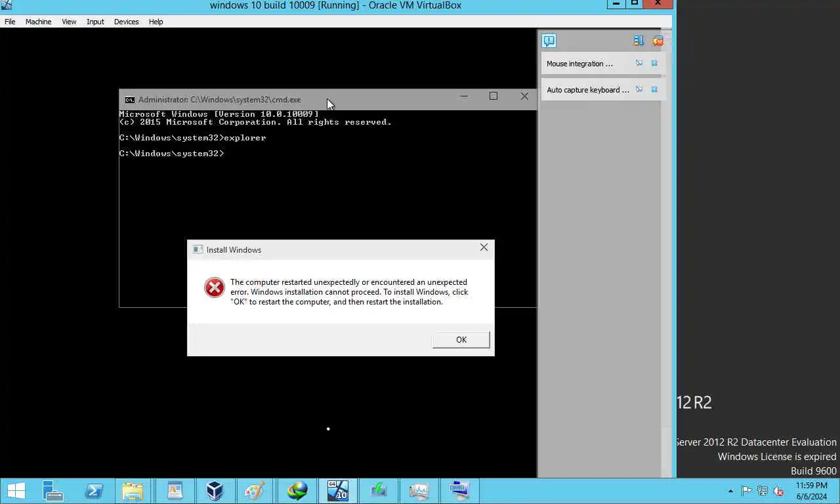Open Server Manager from the taskbar
Screen dimensions: 840x504
point(52,491)
